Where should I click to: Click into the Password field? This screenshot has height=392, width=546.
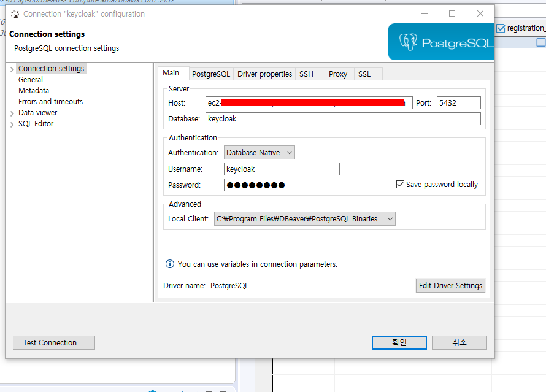point(308,185)
